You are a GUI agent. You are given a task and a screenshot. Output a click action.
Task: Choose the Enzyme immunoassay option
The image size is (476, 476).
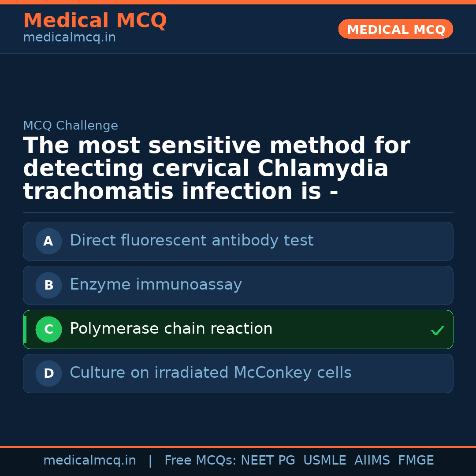[x=156, y=285]
